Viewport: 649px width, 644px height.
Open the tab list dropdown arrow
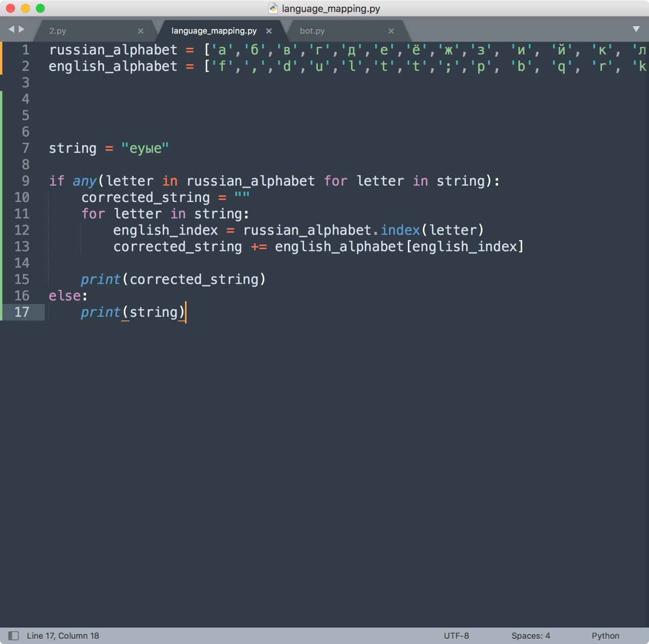pos(636,29)
